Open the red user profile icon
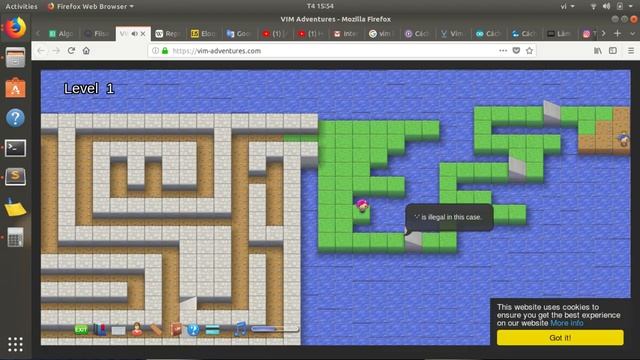Viewport: 640px width, 360px height. click(x=137, y=329)
